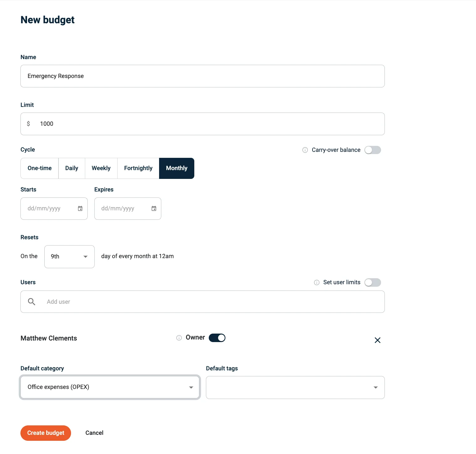View info about Carry-over balance
This screenshot has height=454, width=476.
(305, 150)
